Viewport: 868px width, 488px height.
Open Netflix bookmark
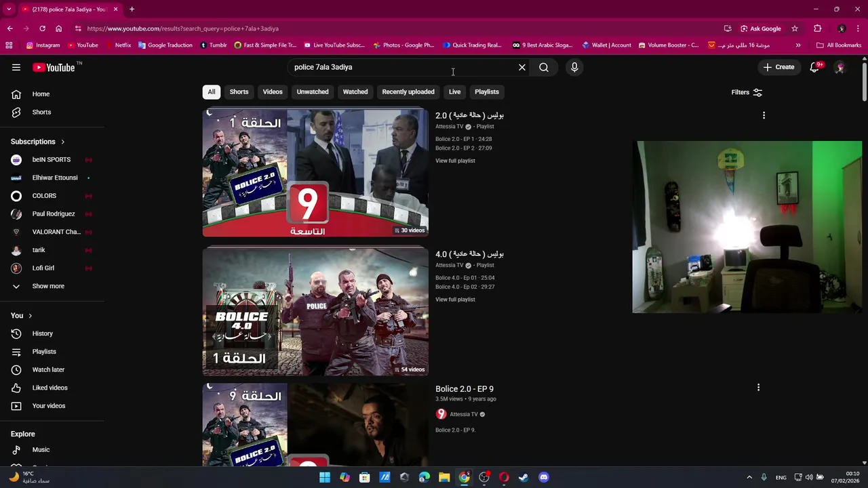coord(119,45)
